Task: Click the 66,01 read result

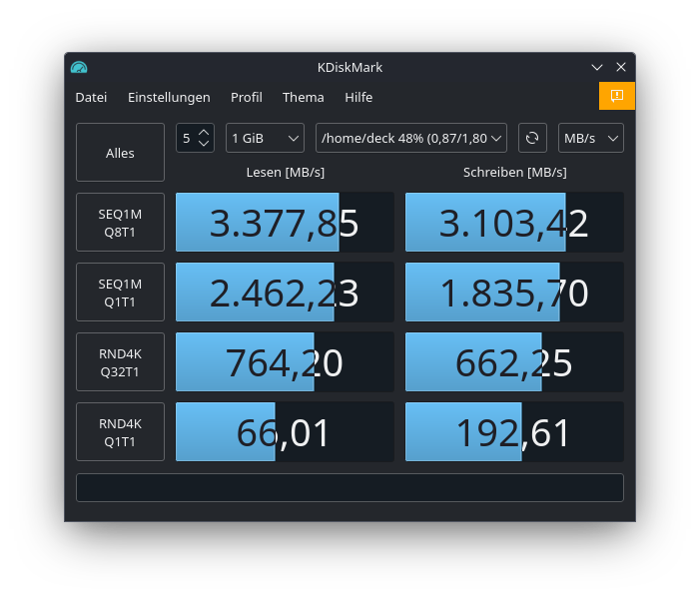Action: 285,432
